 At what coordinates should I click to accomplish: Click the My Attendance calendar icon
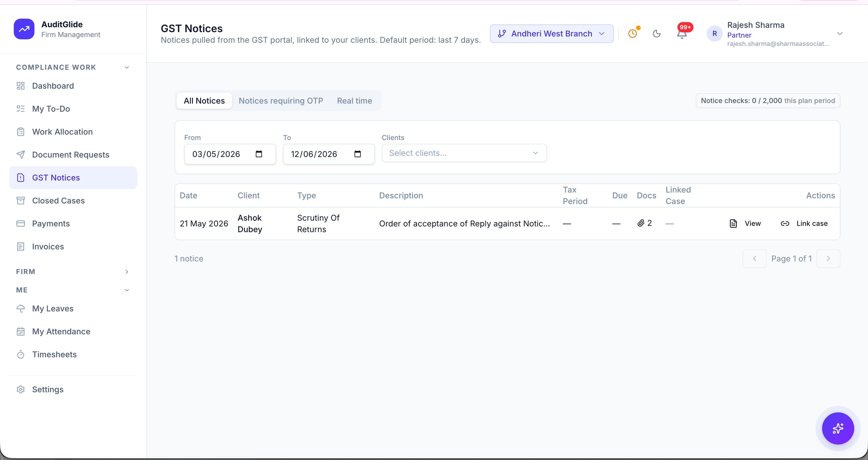[21, 331]
